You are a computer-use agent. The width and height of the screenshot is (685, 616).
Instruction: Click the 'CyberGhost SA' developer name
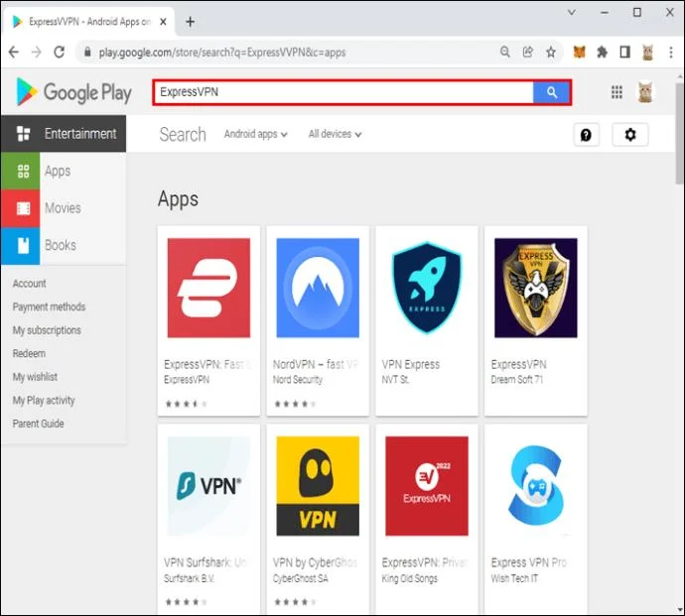(300, 578)
